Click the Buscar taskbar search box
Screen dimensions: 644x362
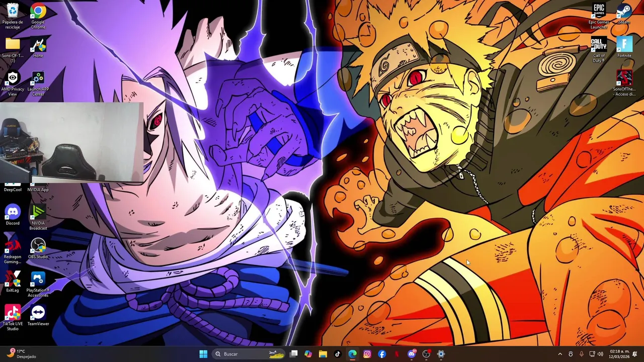click(249, 354)
